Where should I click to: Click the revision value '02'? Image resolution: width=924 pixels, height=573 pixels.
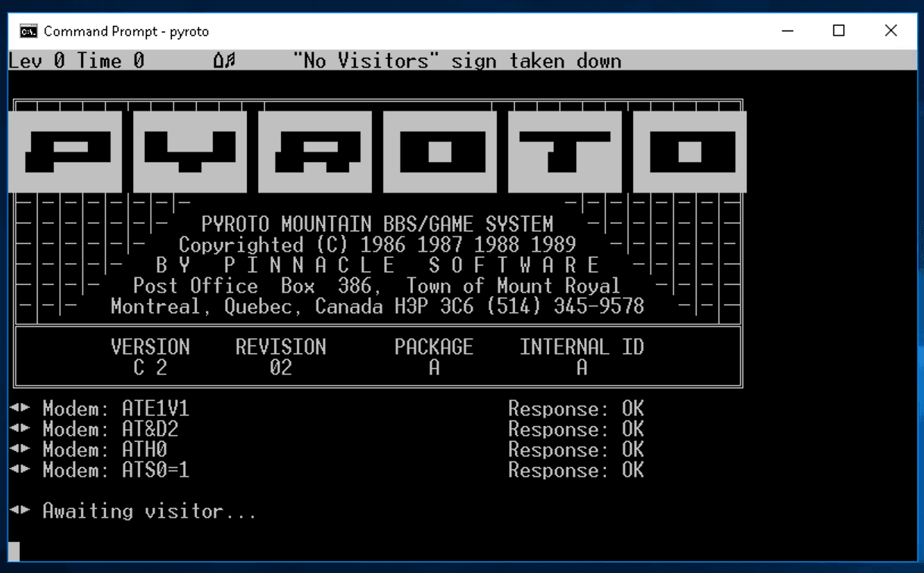point(280,368)
